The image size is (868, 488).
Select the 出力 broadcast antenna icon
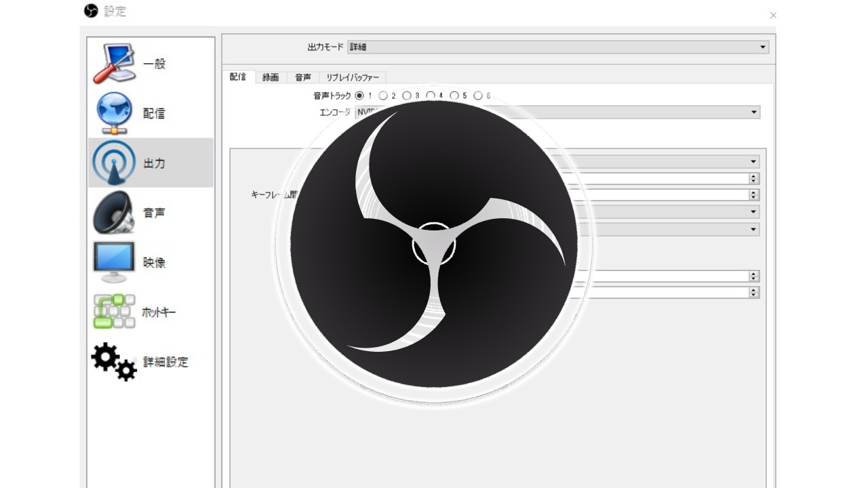click(x=113, y=163)
